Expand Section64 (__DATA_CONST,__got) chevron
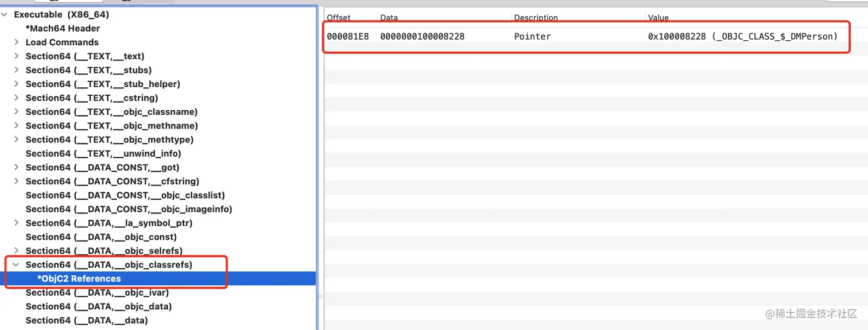The width and height of the screenshot is (868, 330). [x=17, y=168]
